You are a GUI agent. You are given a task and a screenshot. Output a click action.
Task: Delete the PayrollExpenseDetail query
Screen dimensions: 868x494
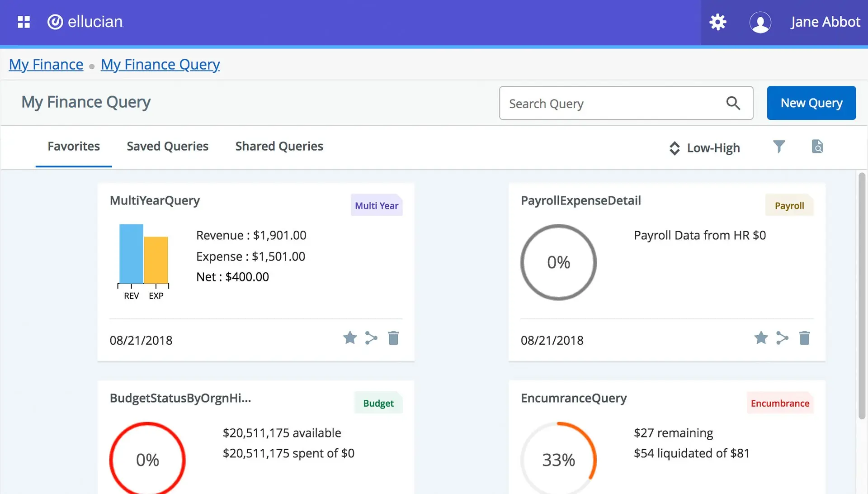[804, 338]
